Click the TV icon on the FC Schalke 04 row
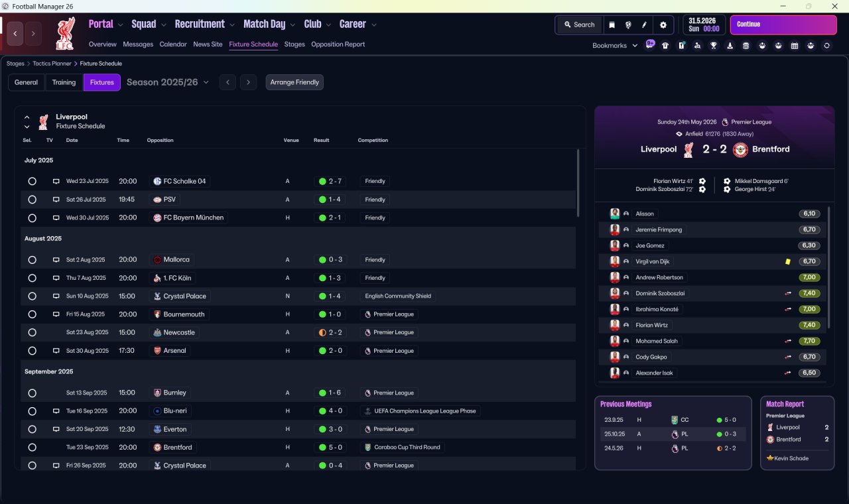849x504 pixels. coord(56,181)
